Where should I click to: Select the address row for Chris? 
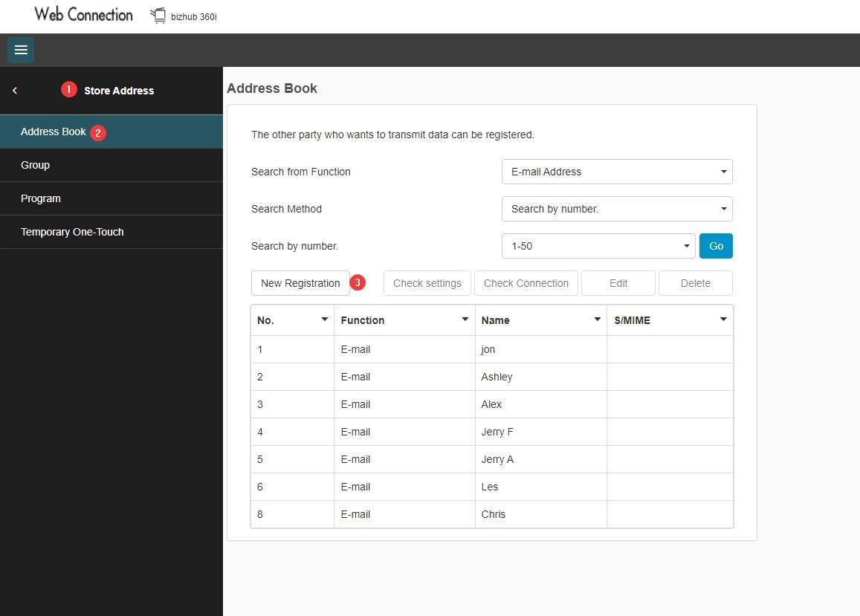coord(493,514)
